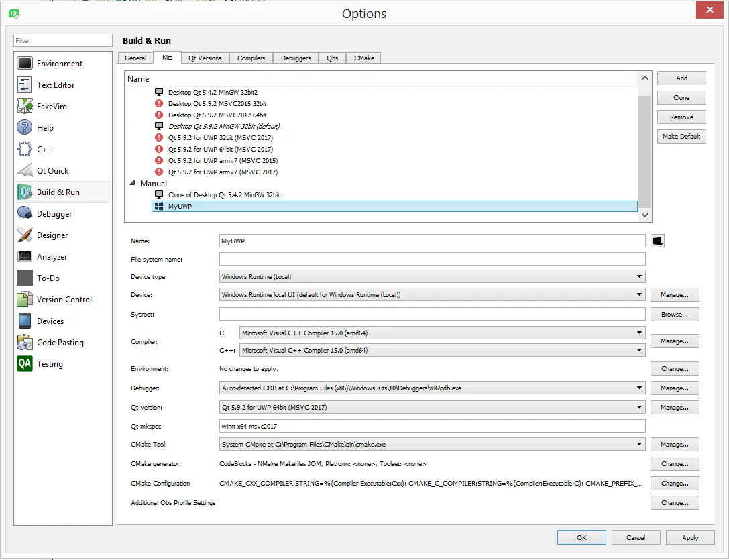Screen dimensions: 729x560
Task: Click the Windows icon of MyUWP kit
Action: [x=159, y=206]
